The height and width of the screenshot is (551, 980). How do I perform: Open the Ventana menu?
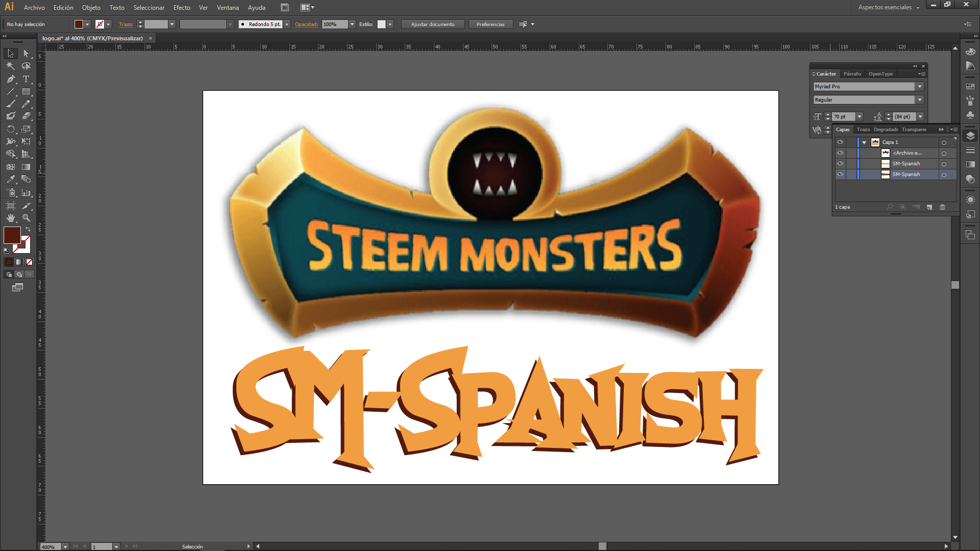[x=228, y=8]
